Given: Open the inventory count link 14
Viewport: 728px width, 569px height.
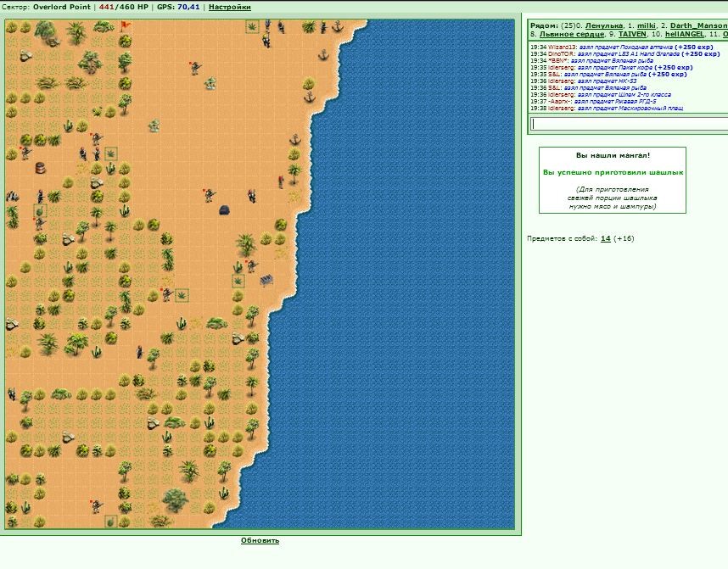Looking at the screenshot, I should (606, 238).
